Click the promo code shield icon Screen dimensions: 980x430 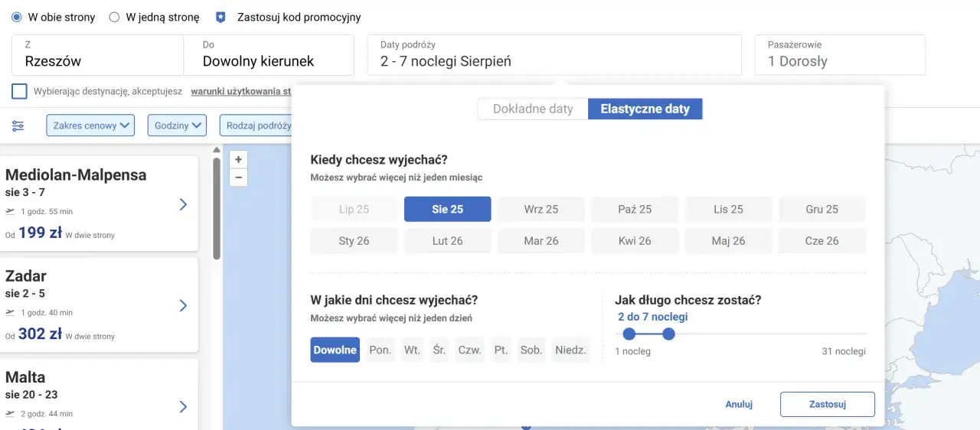[220, 17]
